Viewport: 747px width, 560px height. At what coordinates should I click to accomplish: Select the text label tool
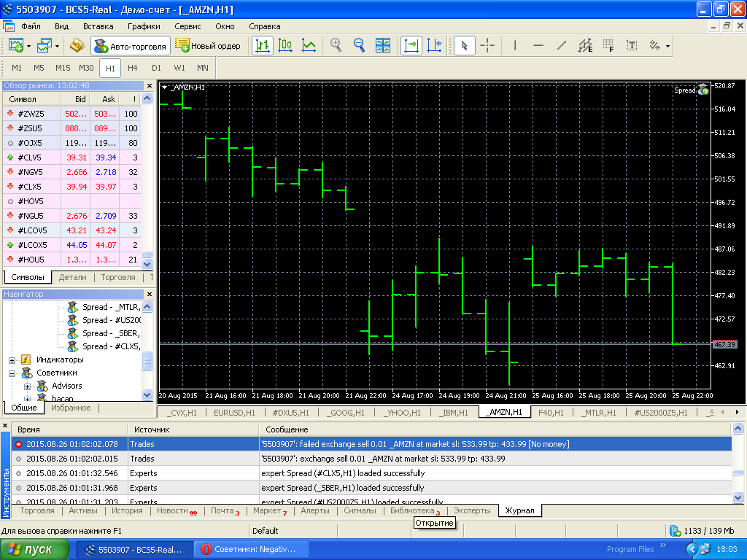[631, 45]
